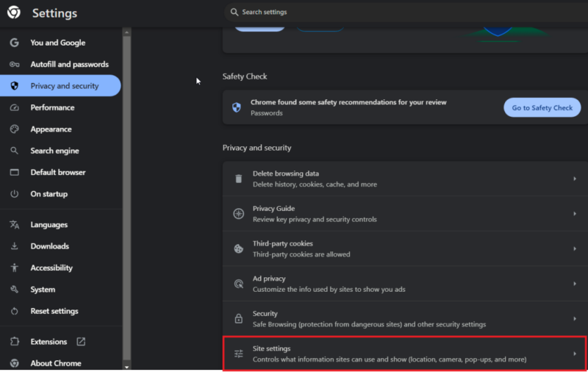
Task: Click the cookie icon for Third-party cookies
Action: pyautogui.click(x=238, y=248)
